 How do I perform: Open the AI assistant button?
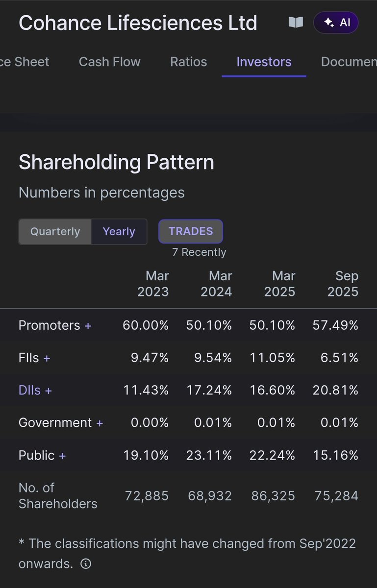click(x=336, y=23)
